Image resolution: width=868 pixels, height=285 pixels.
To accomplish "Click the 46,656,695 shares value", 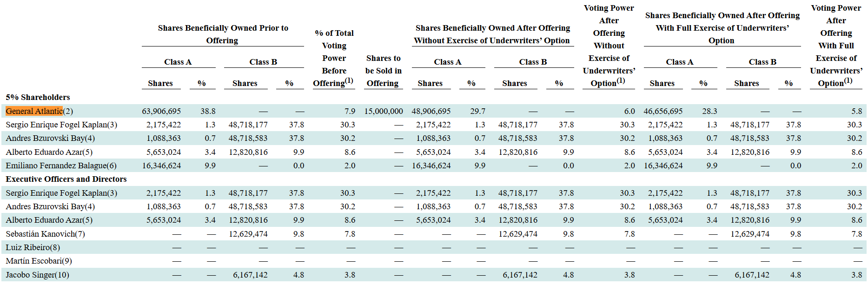I will pos(663,111).
